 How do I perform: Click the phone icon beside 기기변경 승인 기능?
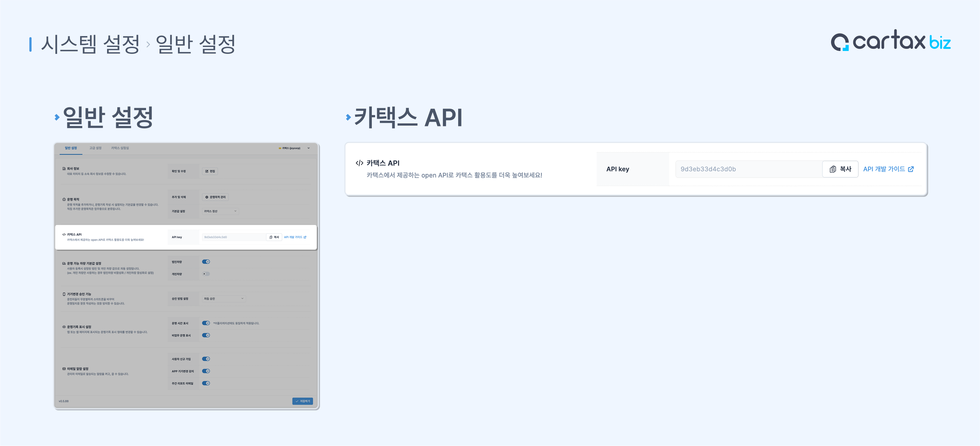[x=64, y=294]
